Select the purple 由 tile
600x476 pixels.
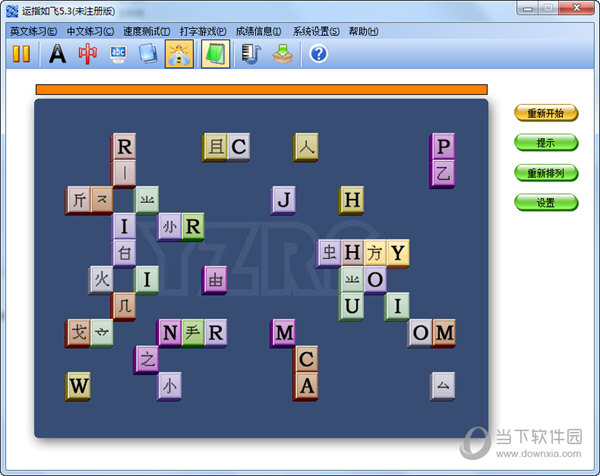[214, 280]
